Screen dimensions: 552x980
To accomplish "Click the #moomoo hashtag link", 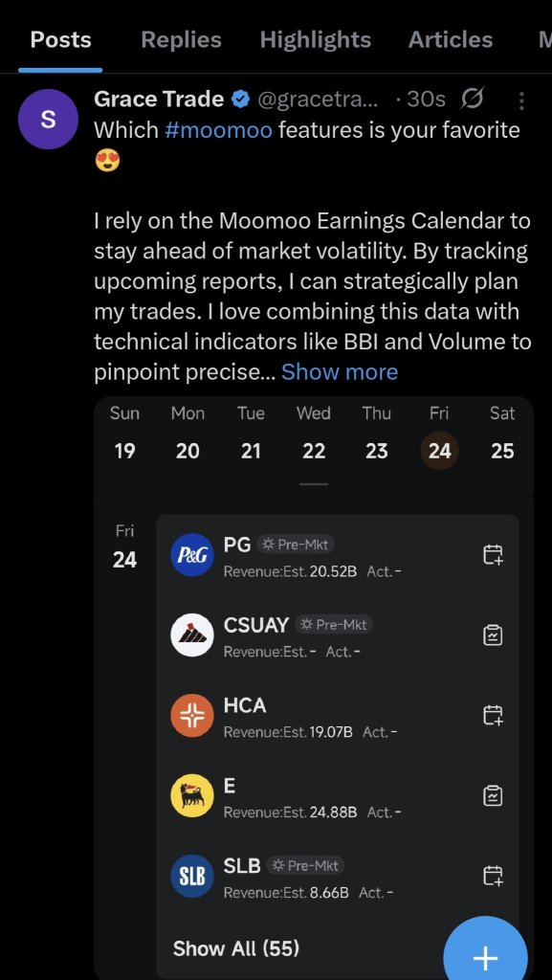I will (x=218, y=130).
